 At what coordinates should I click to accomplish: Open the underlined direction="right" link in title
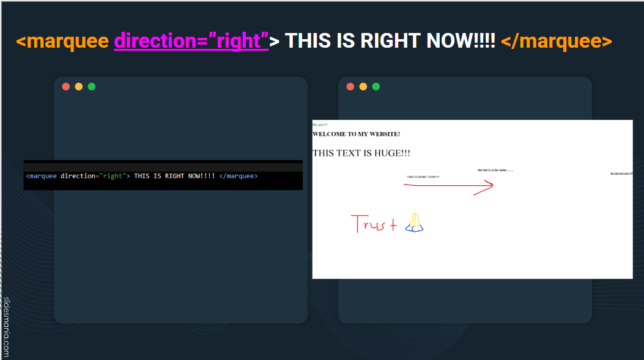(191, 41)
